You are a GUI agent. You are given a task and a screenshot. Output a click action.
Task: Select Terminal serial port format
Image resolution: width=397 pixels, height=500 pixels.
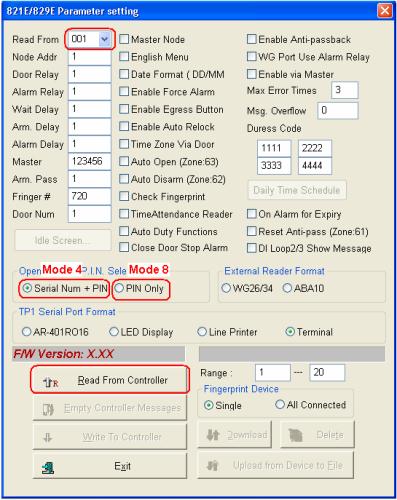point(290,332)
